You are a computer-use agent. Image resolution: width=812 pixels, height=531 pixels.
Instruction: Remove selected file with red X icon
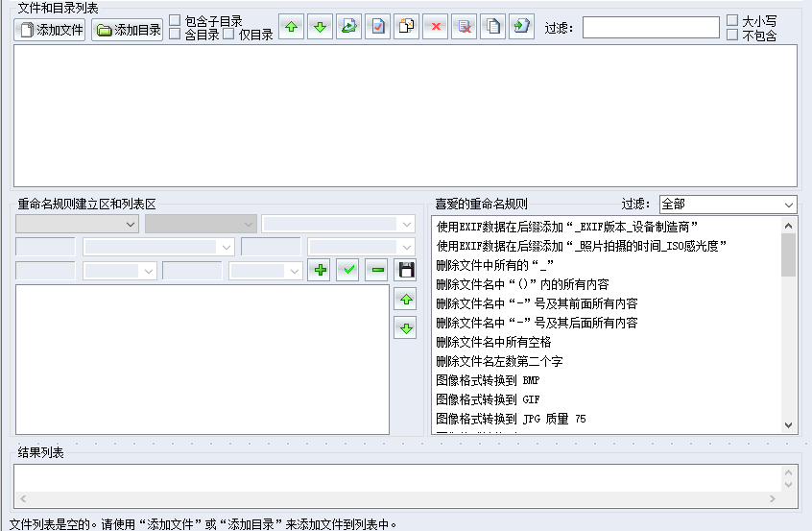coord(436,27)
